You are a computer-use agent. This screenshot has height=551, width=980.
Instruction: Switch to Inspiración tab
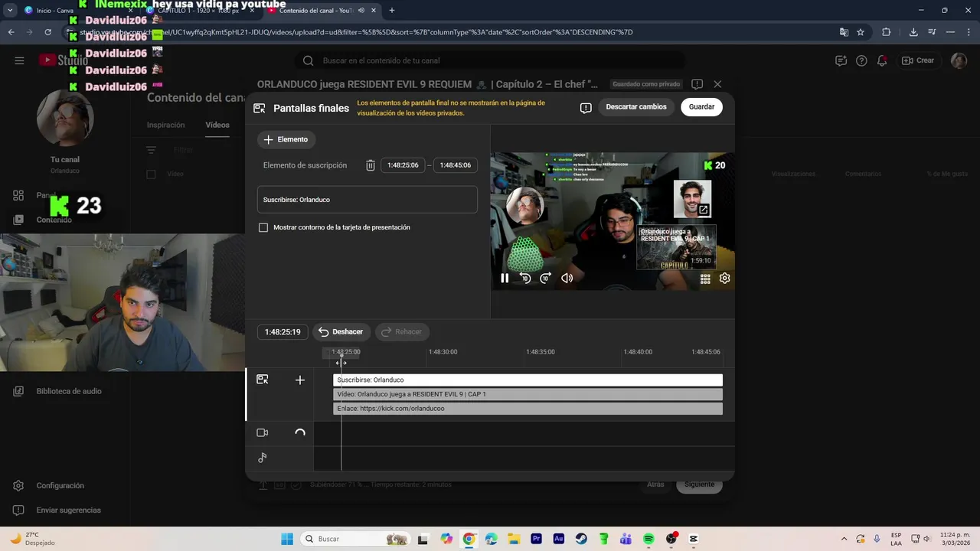(x=166, y=125)
